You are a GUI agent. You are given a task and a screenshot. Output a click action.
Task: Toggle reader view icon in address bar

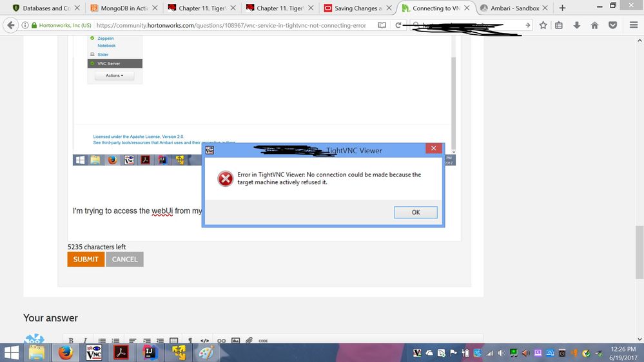pyautogui.click(x=382, y=25)
